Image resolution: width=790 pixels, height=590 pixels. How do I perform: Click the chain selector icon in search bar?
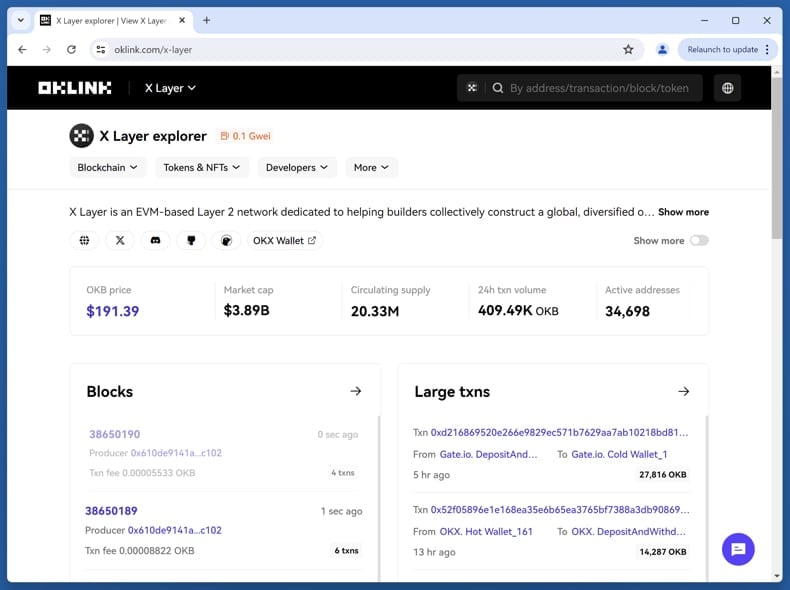(472, 88)
